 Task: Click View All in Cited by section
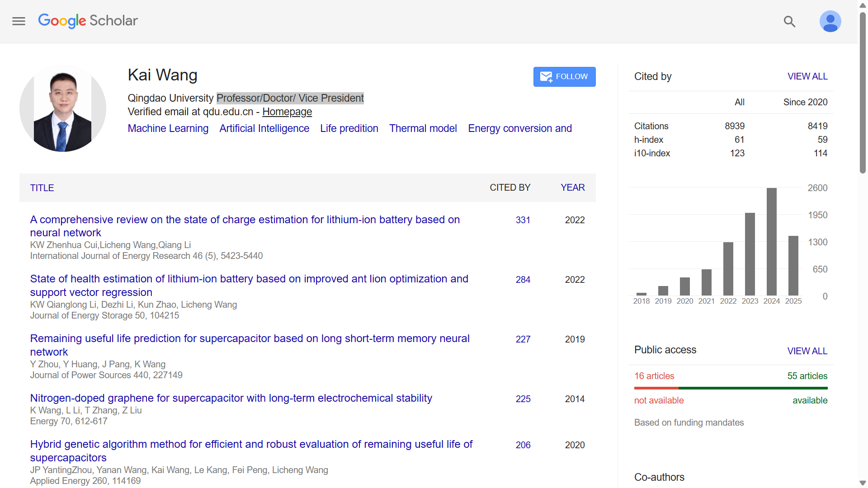tap(807, 76)
